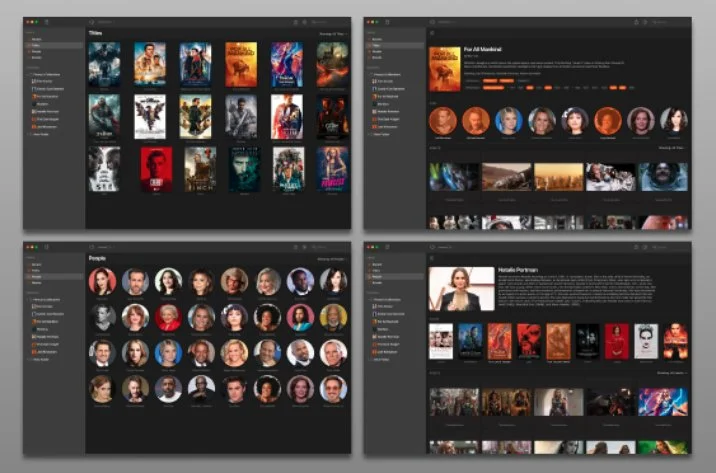Open the astronaut helmet still in the For All Mankind window
This screenshot has height=473, width=716.
(663, 177)
